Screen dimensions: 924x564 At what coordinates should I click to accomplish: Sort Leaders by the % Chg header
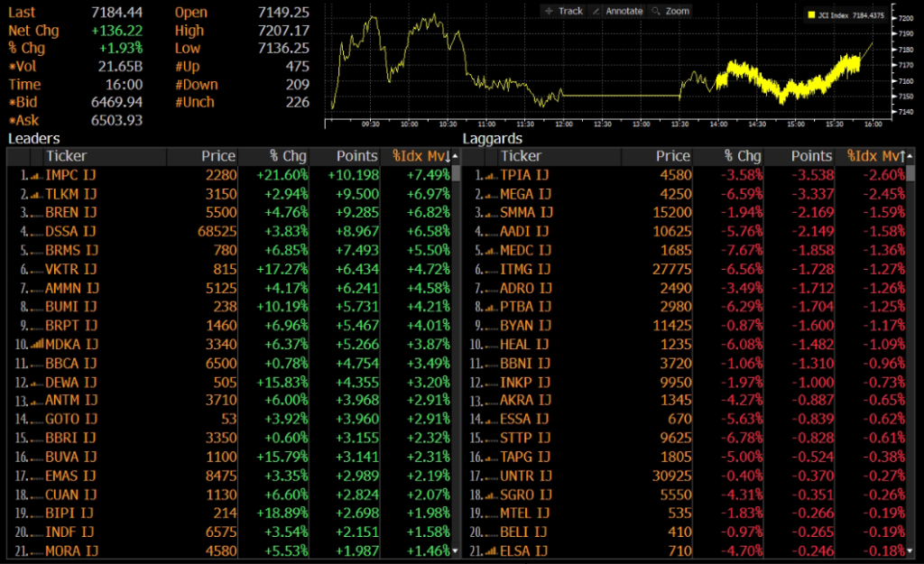(289, 156)
